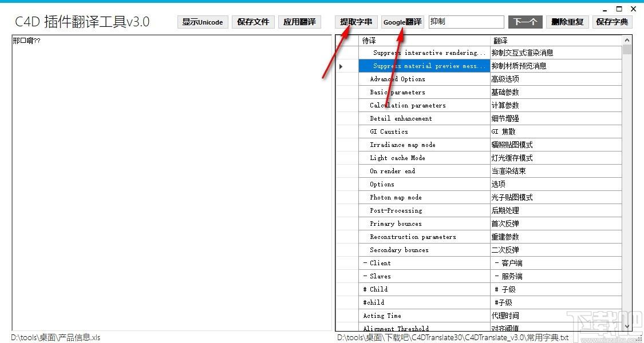
Task: Select the 'Reconstruction parameters' cell
Action: point(424,237)
